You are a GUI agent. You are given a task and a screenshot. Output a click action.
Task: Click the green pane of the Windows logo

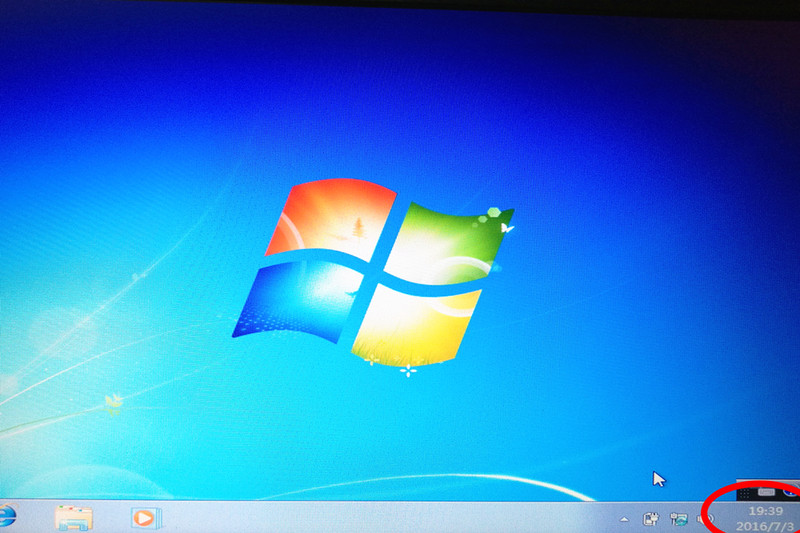pos(450,240)
